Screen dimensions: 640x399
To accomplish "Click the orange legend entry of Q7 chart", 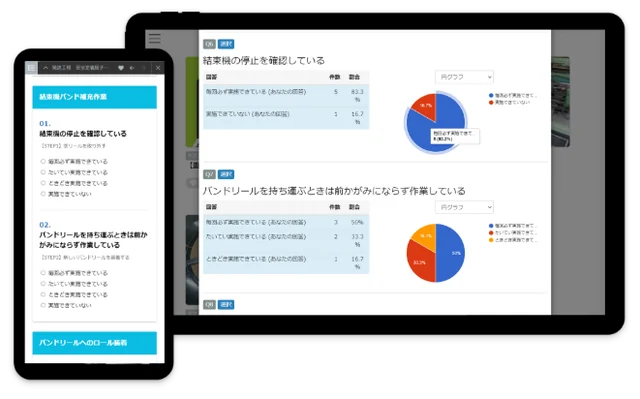I will tap(513, 240).
